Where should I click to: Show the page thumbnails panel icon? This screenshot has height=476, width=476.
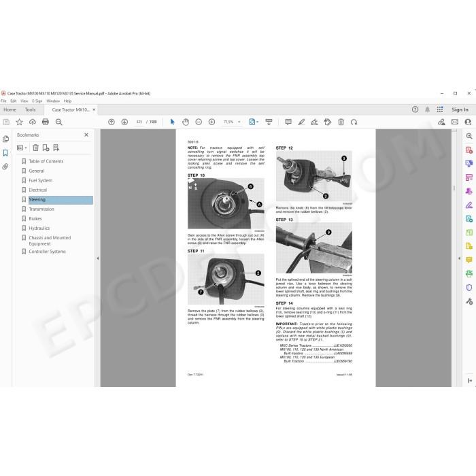click(x=5, y=139)
